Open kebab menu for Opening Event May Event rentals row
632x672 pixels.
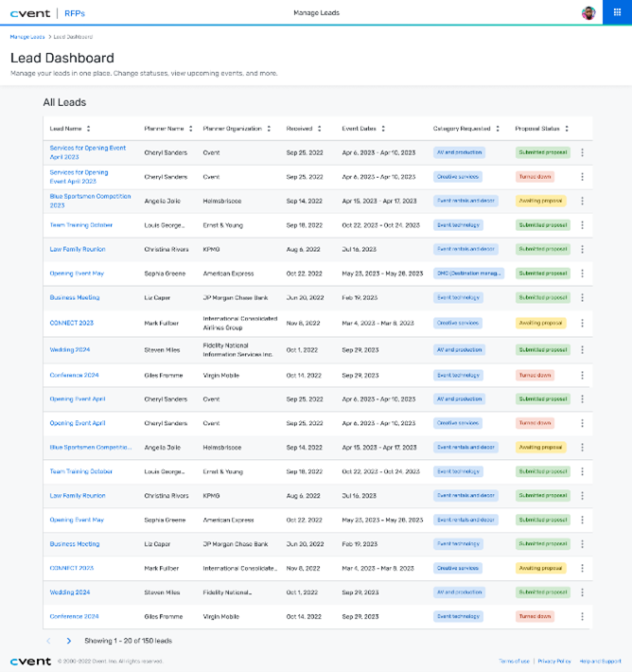pyautogui.click(x=582, y=520)
